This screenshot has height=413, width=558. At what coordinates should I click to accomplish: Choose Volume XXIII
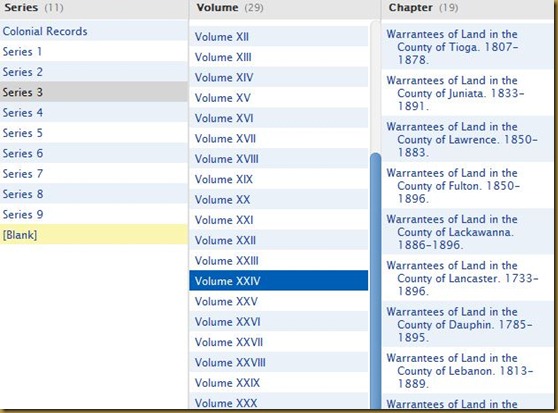[279, 260]
